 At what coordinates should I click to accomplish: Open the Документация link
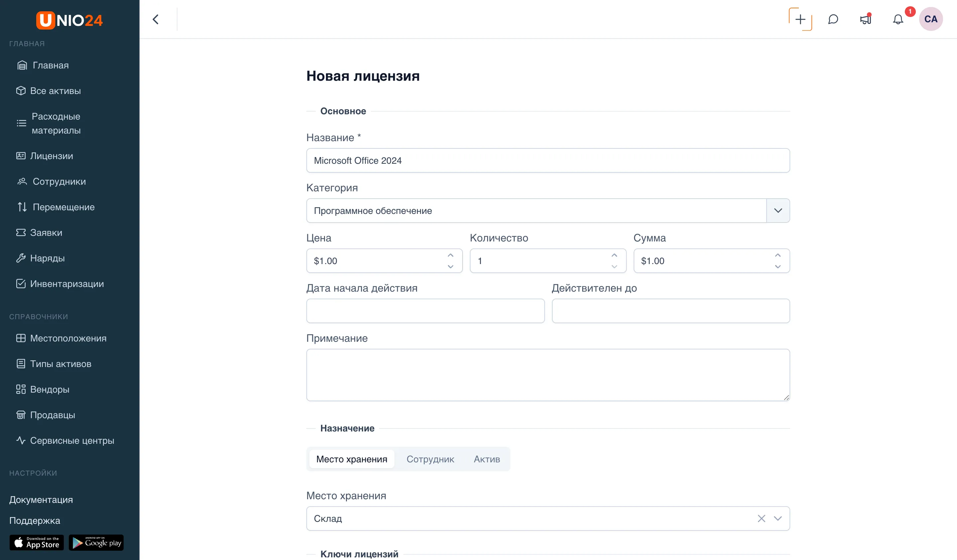[x=41, y=500]
